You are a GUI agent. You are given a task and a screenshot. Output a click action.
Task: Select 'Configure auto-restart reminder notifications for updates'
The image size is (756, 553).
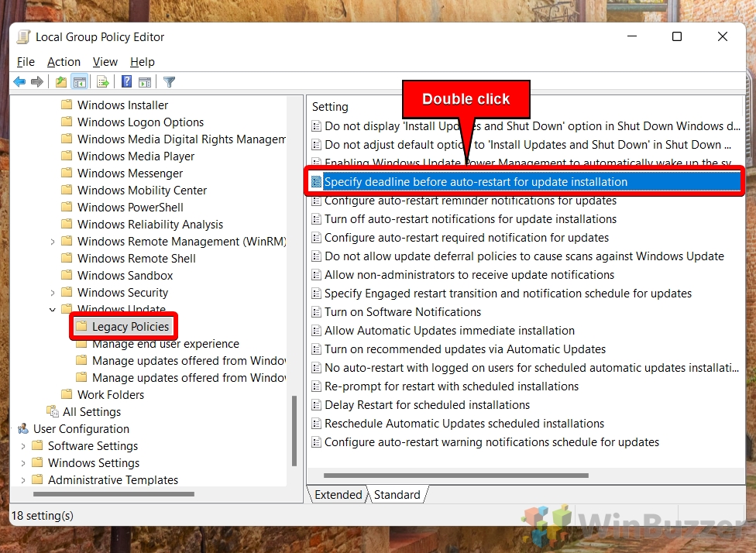(x=470, y=201)
